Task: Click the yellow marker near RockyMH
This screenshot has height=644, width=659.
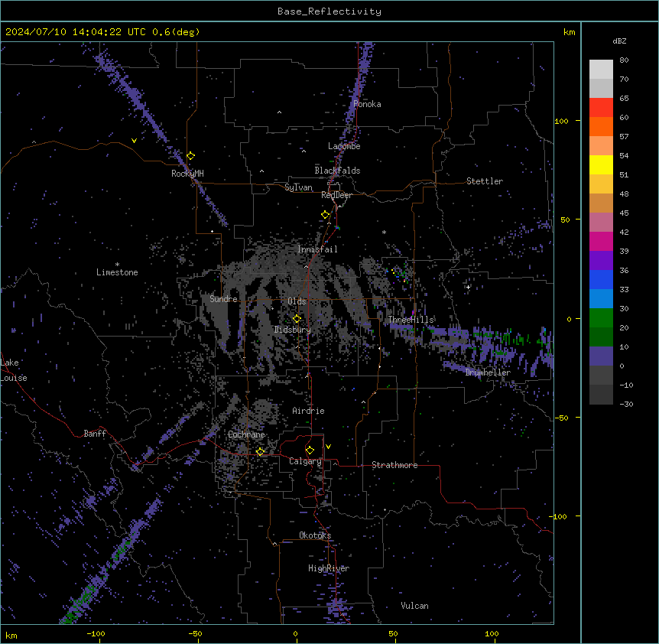Action: [x=190, y=156]
